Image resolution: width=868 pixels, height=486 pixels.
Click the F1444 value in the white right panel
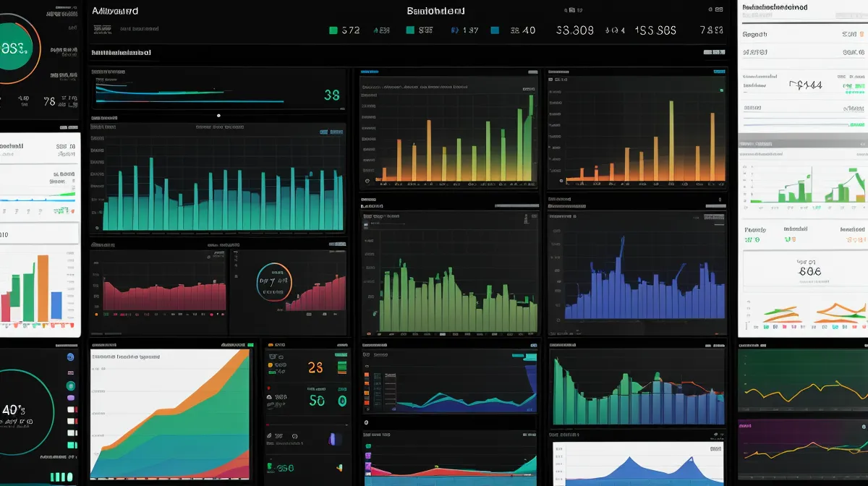coord(805,85)
